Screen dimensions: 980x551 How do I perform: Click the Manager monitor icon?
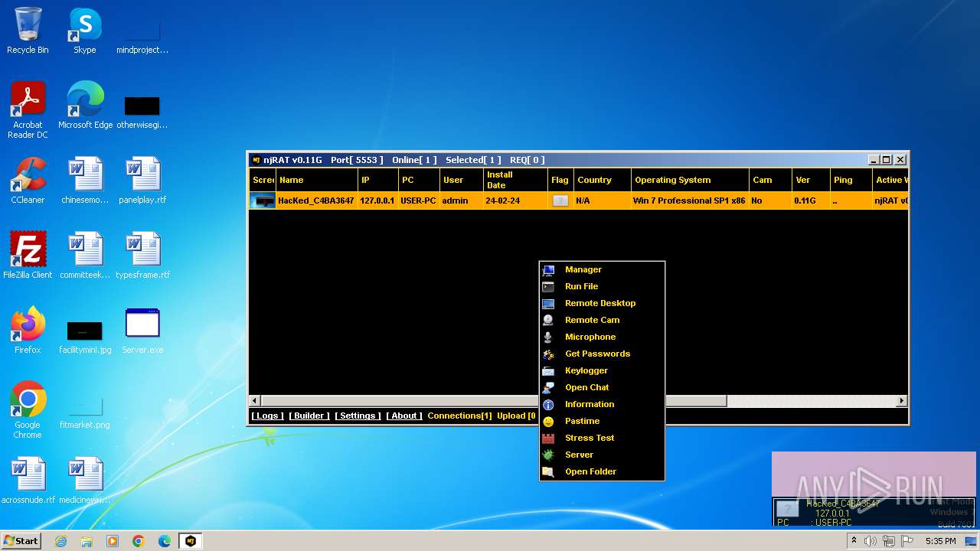pyautogui.click(x=548, y=270)
